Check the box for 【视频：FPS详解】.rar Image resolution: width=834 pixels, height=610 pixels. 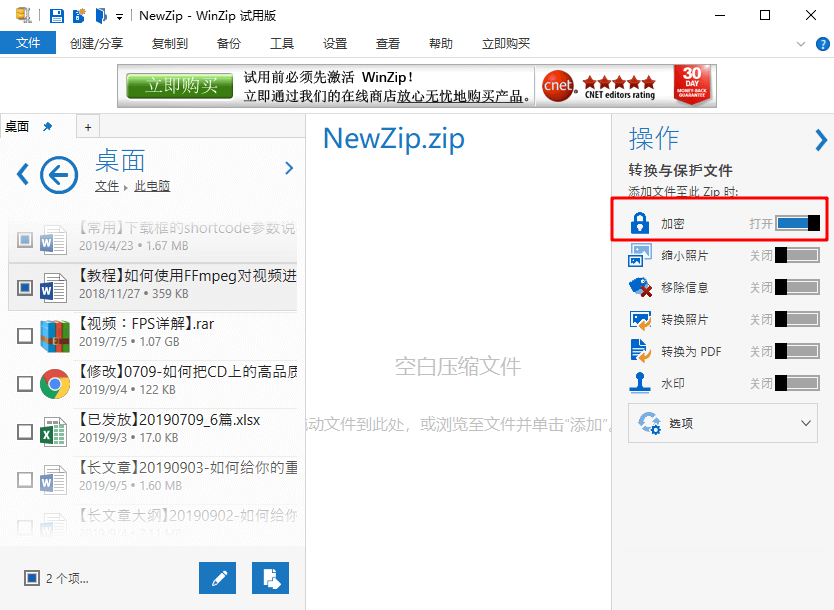(24, 336)
